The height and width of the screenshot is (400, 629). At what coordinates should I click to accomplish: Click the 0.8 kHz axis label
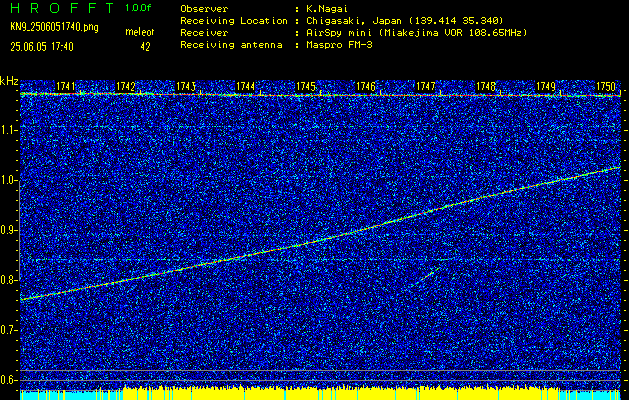pos(9,280)
